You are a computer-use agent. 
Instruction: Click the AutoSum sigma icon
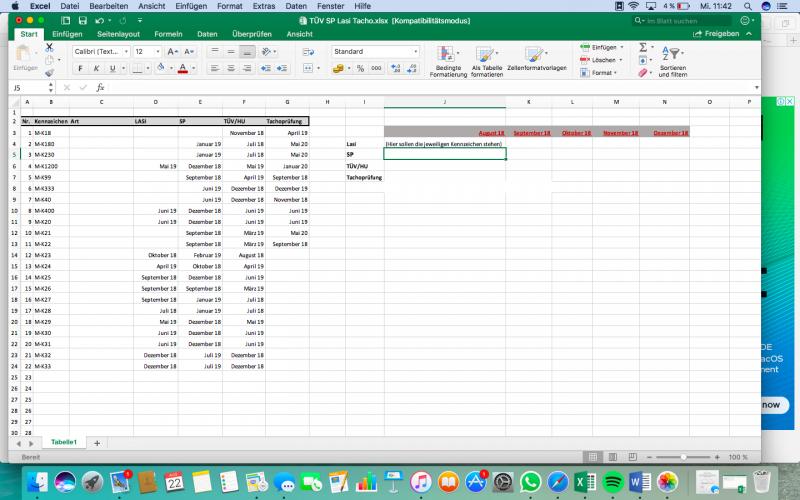pos(643,47)
